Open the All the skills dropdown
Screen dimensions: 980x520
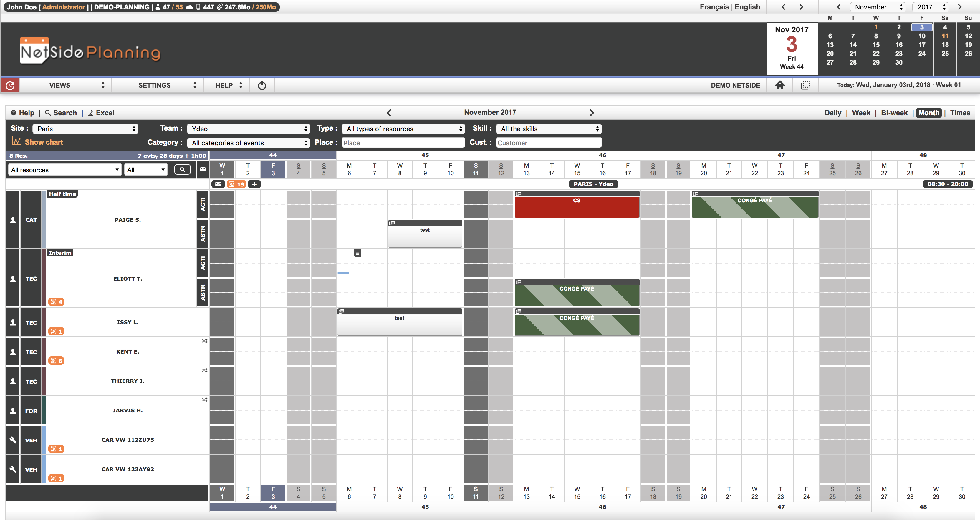pyautogui.click(x=548, y=129)
